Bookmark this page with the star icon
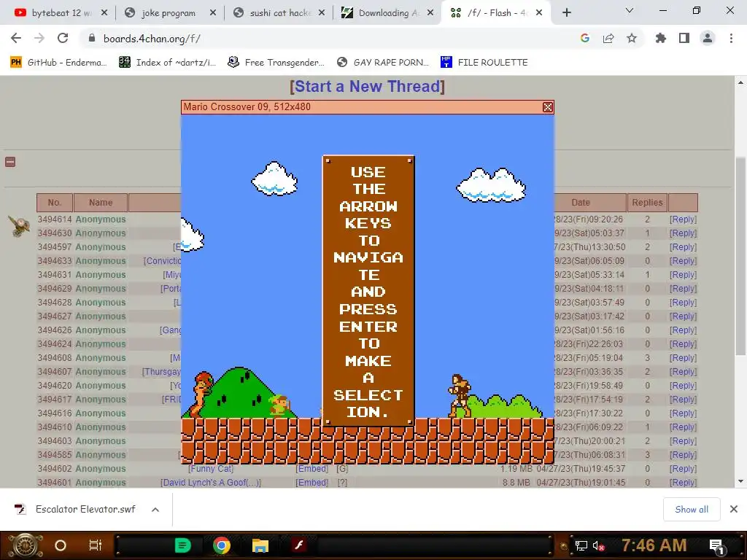 click(x=632, y=38)
